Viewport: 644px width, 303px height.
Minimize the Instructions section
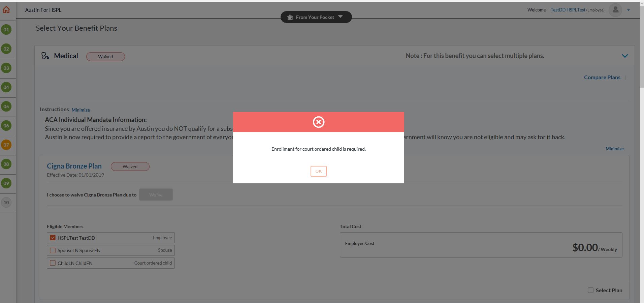tap(80, 110)
